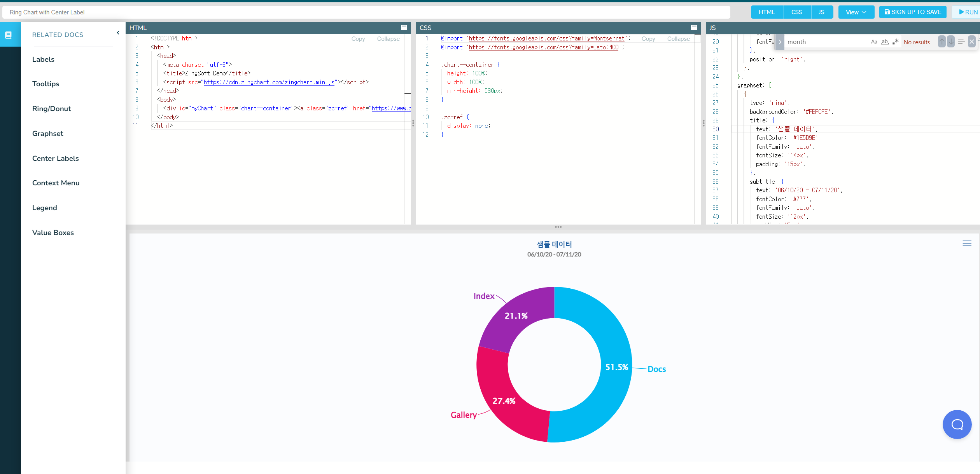This screenshot has height=474, width=980.
Task: Open the Labels docs link
Action: coord(43,59)
